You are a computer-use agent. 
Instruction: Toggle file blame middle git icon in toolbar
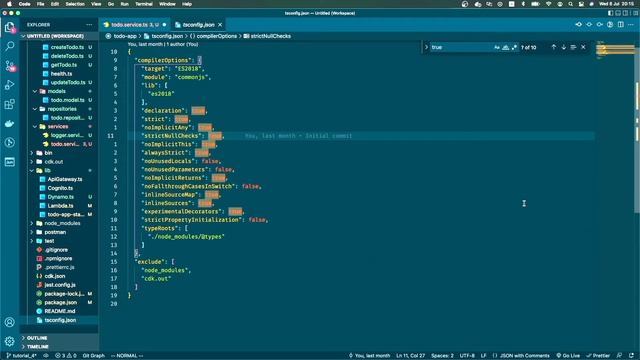[x=589, y=24]
